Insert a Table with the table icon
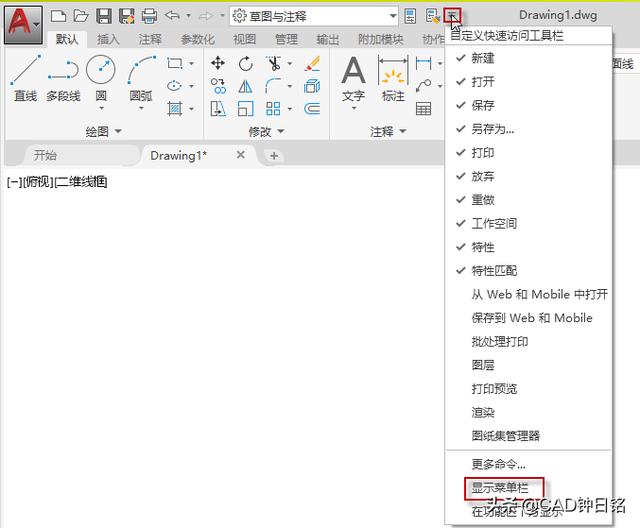 pos(423,109)
